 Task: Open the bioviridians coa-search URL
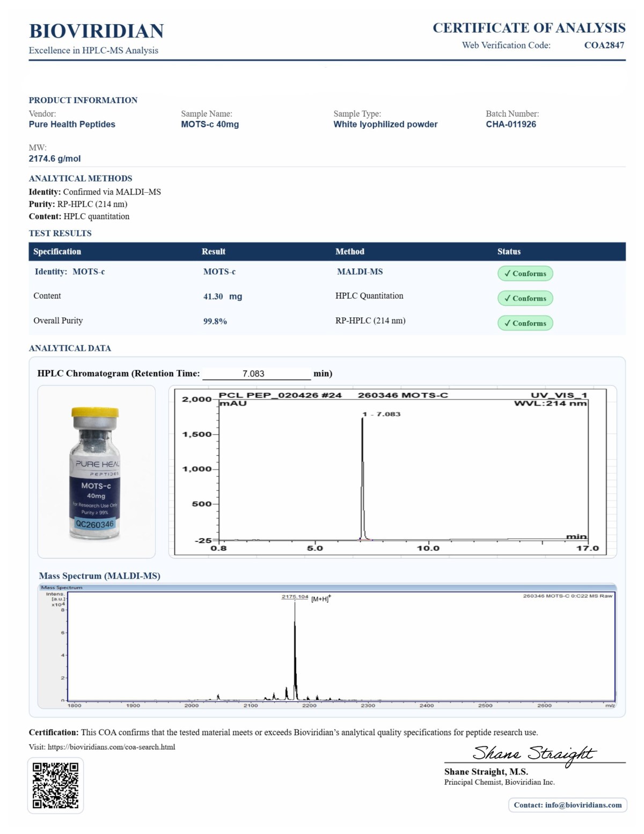pos(111,746)
